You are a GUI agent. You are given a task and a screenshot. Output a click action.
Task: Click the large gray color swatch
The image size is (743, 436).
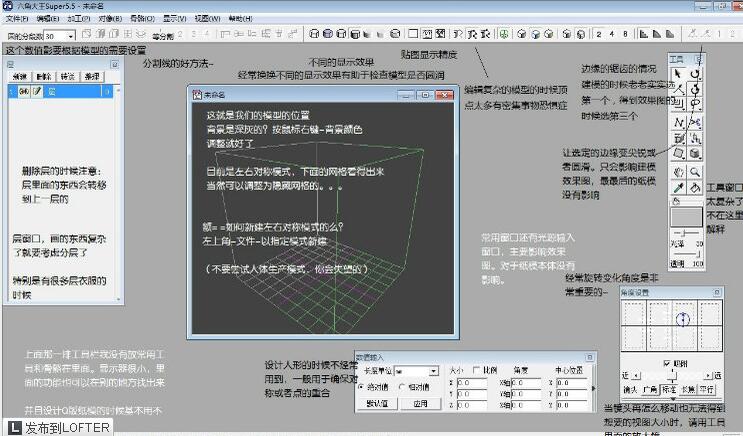coord(687,218)
